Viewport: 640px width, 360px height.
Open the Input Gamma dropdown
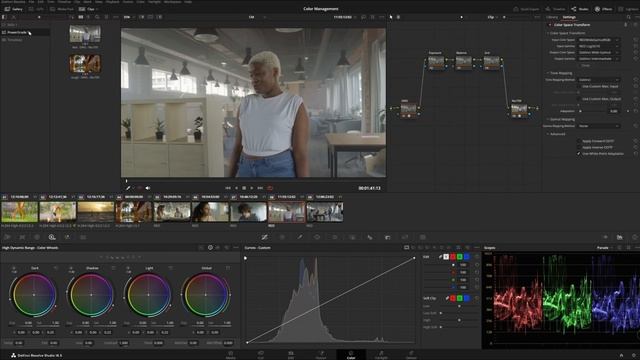pos(598,46)
